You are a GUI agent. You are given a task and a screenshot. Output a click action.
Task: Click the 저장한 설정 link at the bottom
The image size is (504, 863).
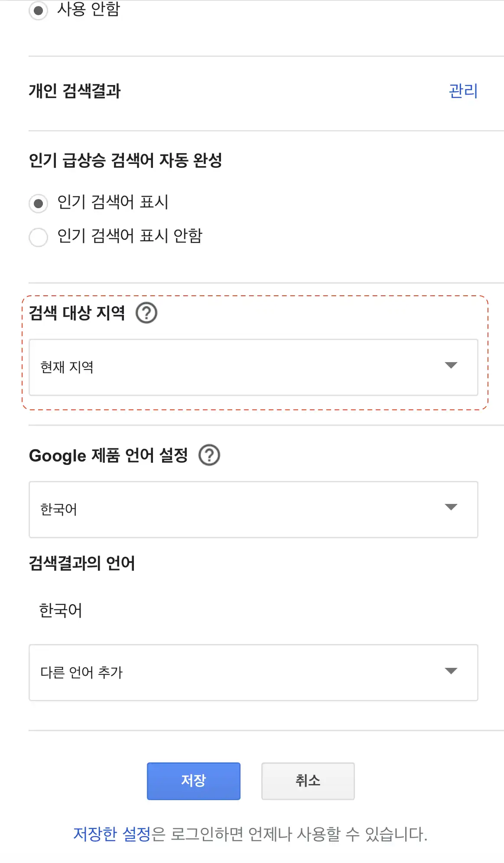point(111,834)
